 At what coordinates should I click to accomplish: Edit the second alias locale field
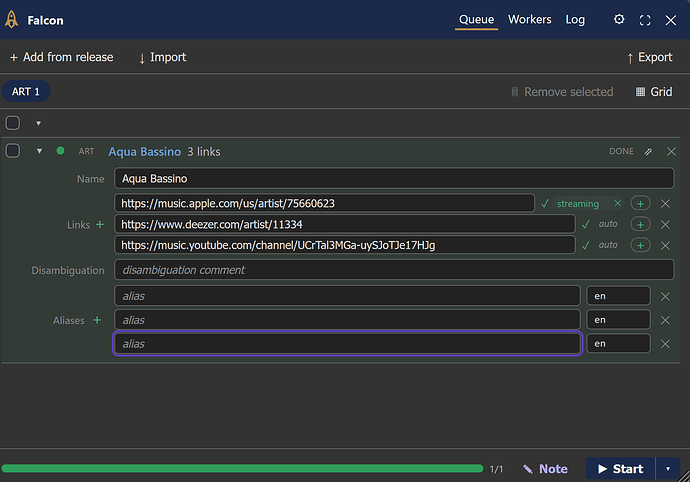click(x=618, y=320)
